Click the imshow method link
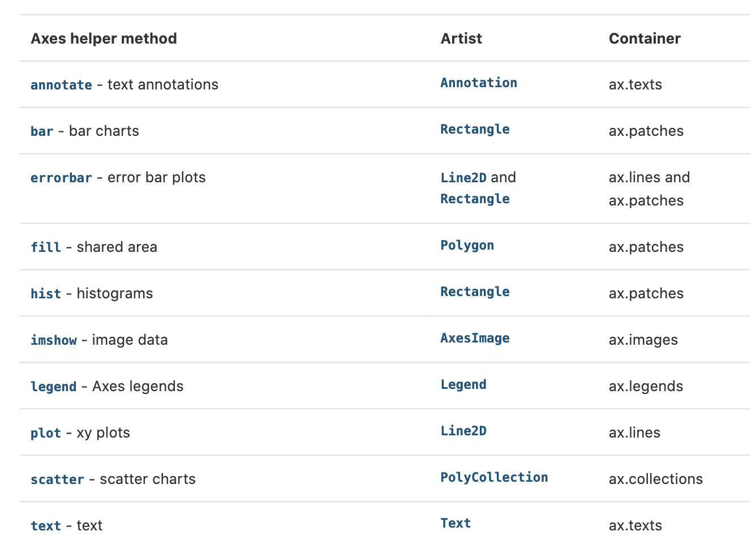 click(54, 340)
